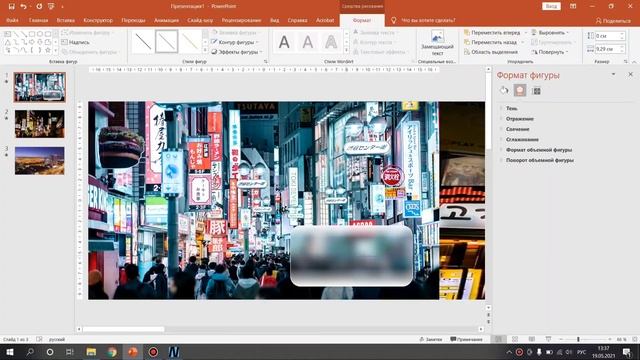Choose the star shape in the shapes gallery
Screen dimensions: 640x360
coord(48,50)
